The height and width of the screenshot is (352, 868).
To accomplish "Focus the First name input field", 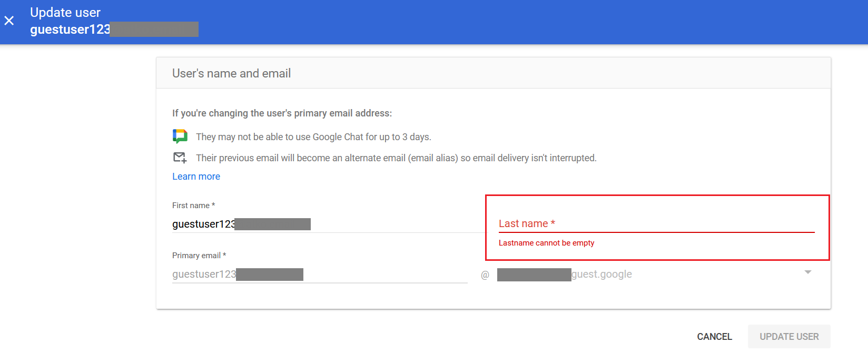I will [327, 224].
